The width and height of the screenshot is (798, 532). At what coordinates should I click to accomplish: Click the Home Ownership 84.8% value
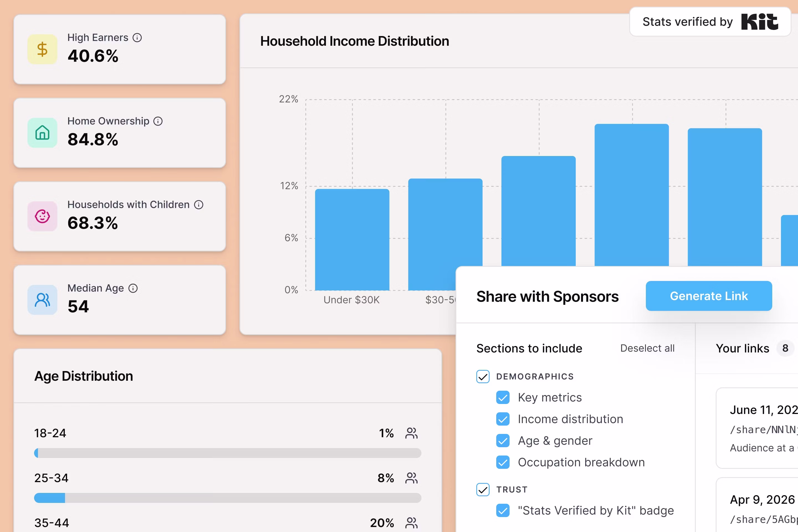pyautogui.click(x=93, y=139)
